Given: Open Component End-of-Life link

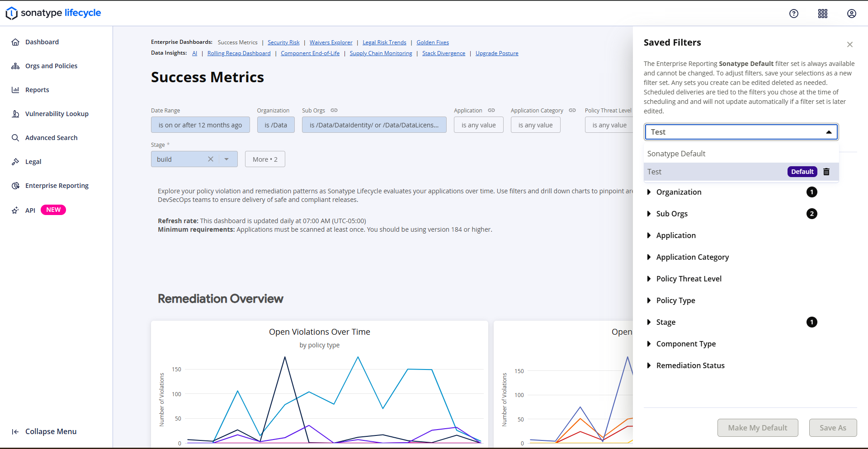Looking at the screenshot, I should (x=310, y=53).
